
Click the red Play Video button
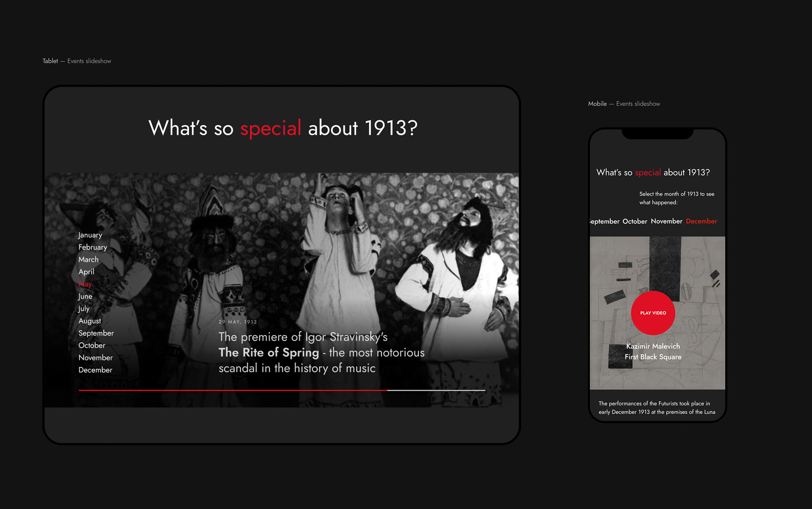coord(653,313)
